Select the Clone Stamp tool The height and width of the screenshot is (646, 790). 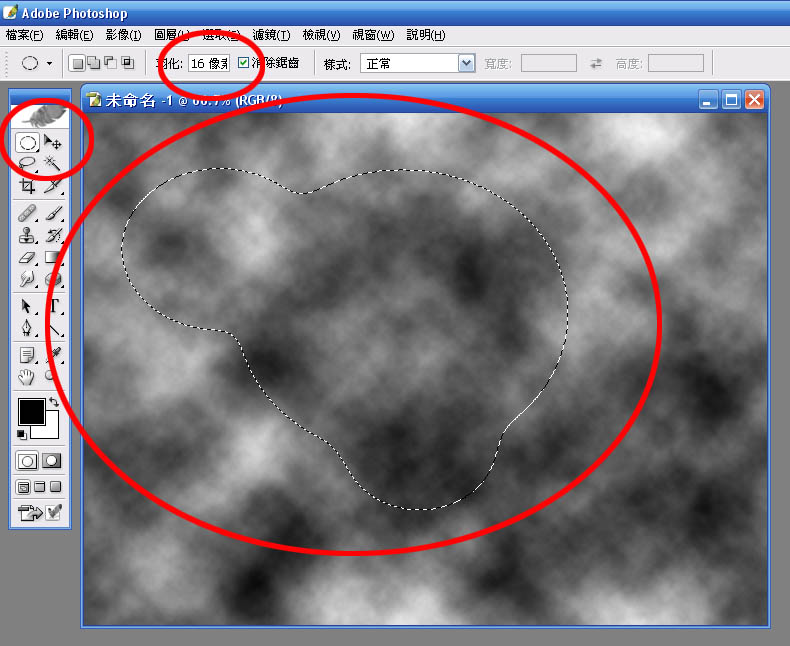[x=28, y=236]
